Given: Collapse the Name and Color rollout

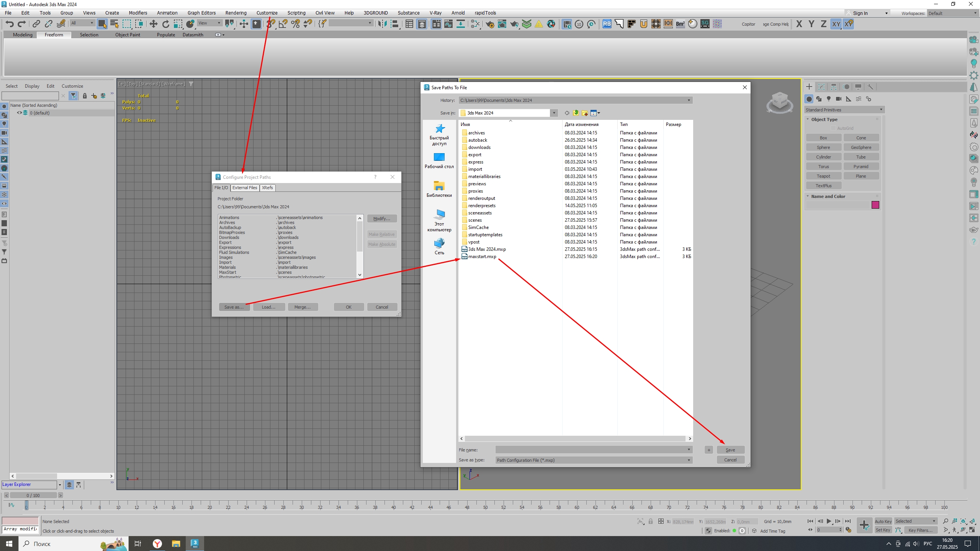Looking at the screenshot, I should (x=808, y=196).
